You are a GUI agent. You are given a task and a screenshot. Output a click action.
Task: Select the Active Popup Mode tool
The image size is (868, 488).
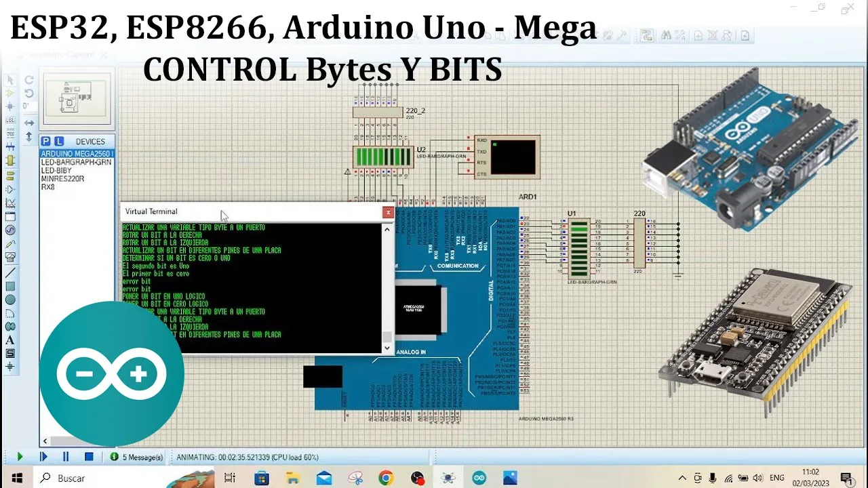point(10,216)
